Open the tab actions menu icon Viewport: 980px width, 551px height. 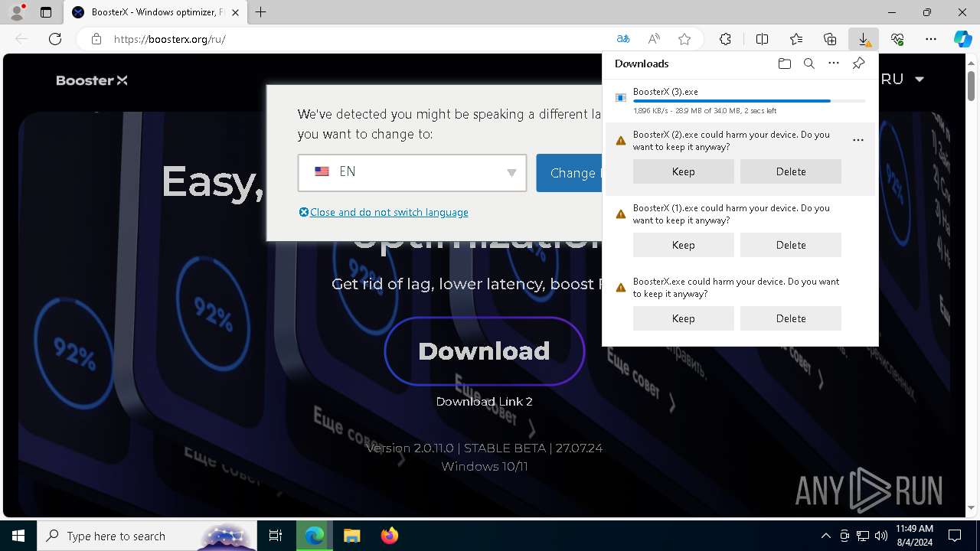click(46, 12)
